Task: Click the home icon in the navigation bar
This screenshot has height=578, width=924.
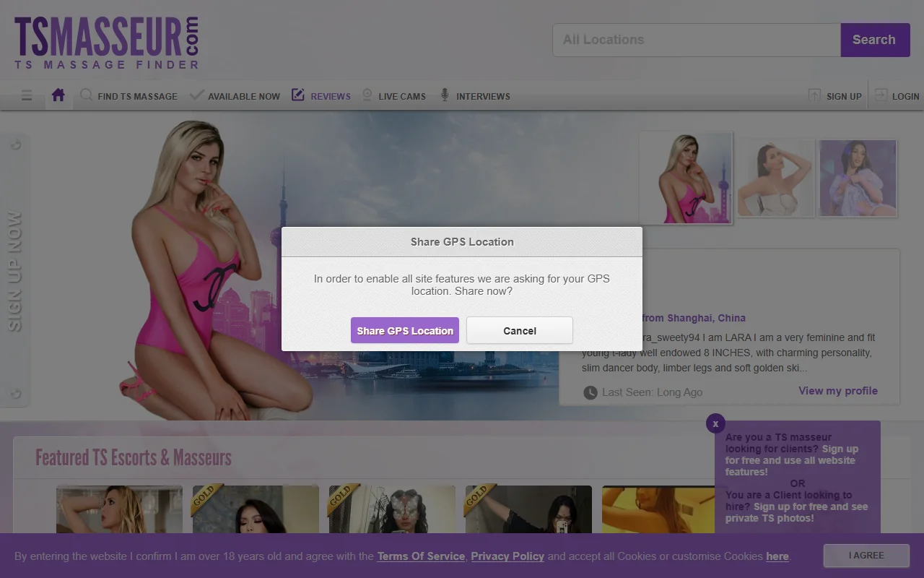Action: point(58,95)
